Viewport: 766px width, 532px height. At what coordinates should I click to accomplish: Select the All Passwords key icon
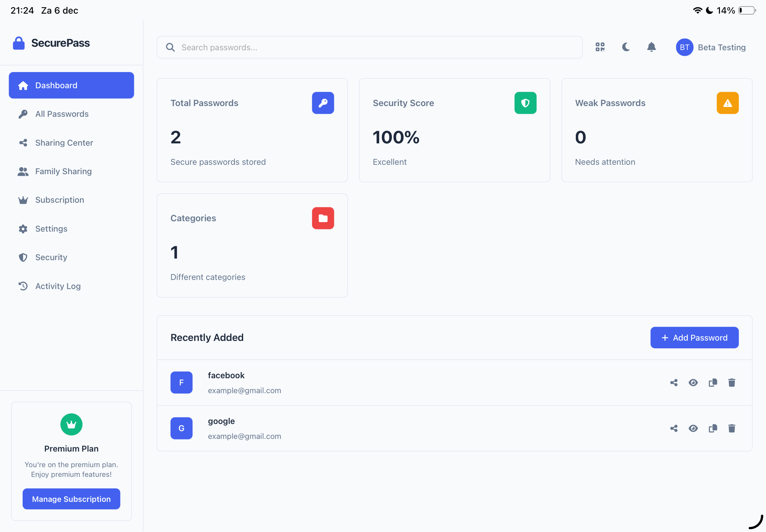23,114
